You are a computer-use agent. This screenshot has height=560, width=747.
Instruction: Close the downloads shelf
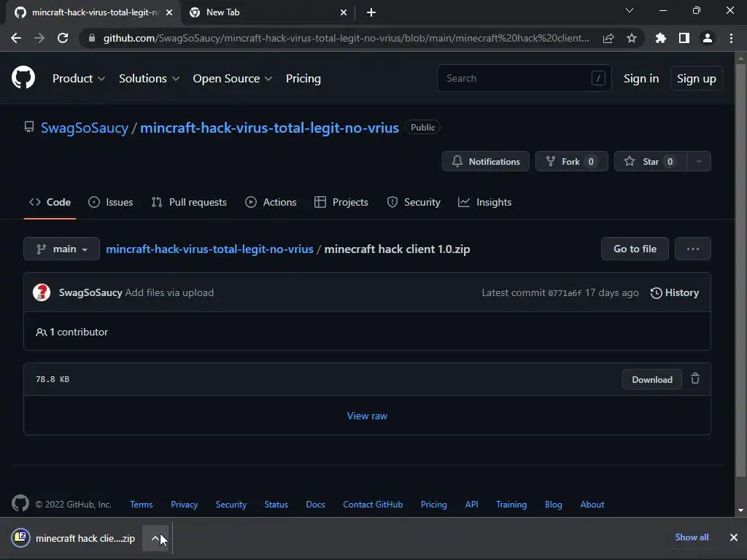(x=734, y=537)
